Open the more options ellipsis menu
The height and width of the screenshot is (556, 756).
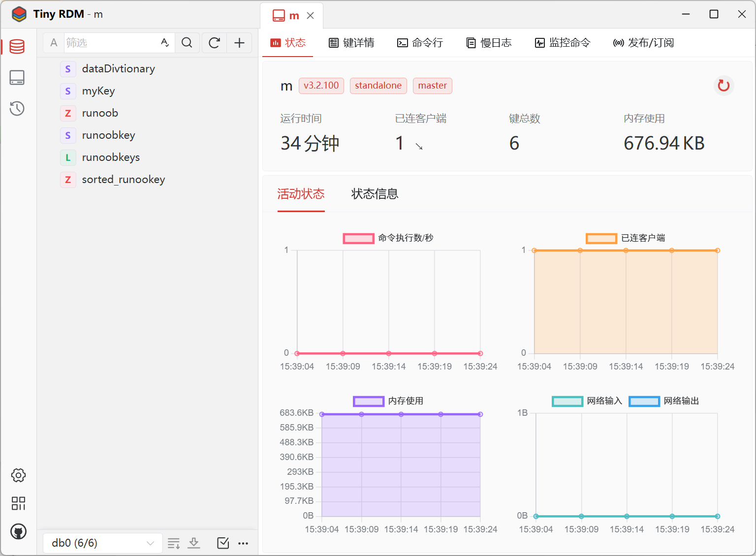(x=243, y=543)
